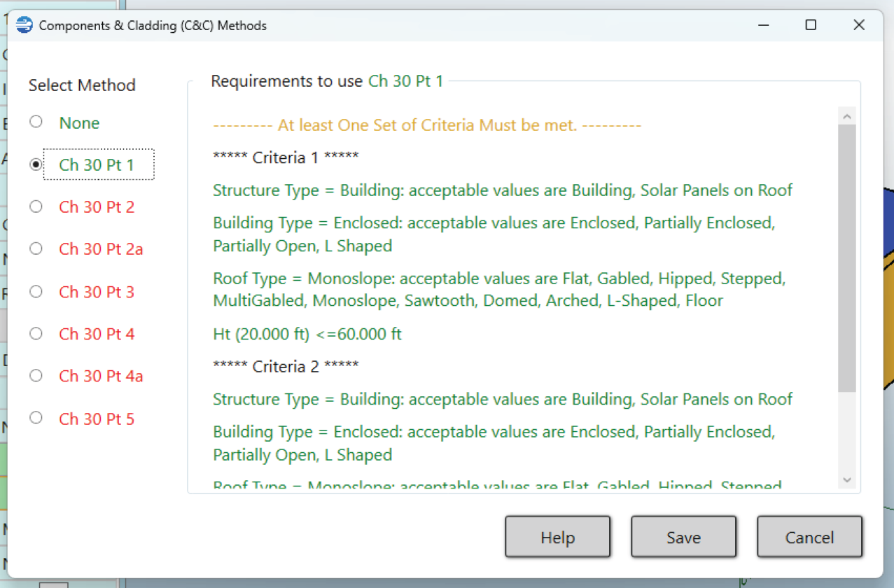Switch method to Ch 30 Pt 3
Viewport: 894px width, 588px height.
(36, 292)
